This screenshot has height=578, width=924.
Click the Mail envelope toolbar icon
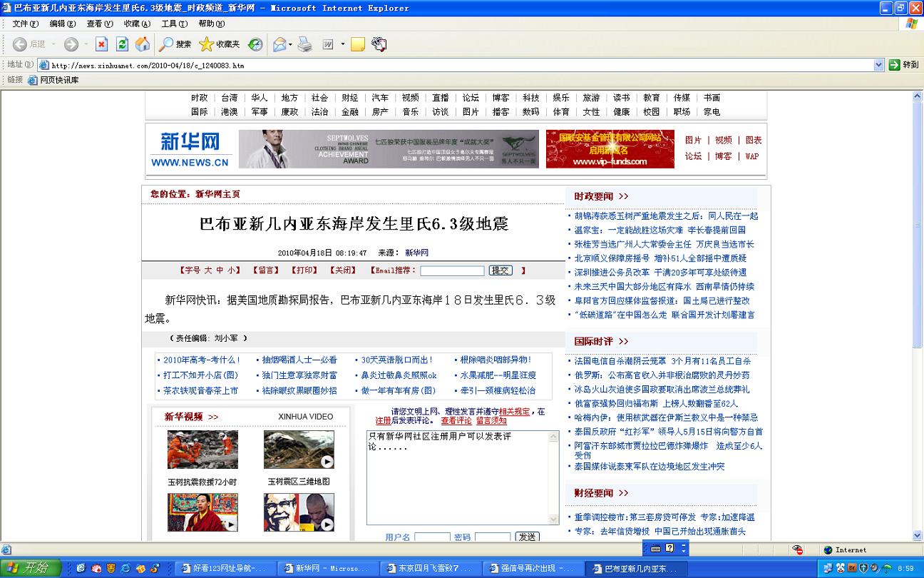click(279, 44)
